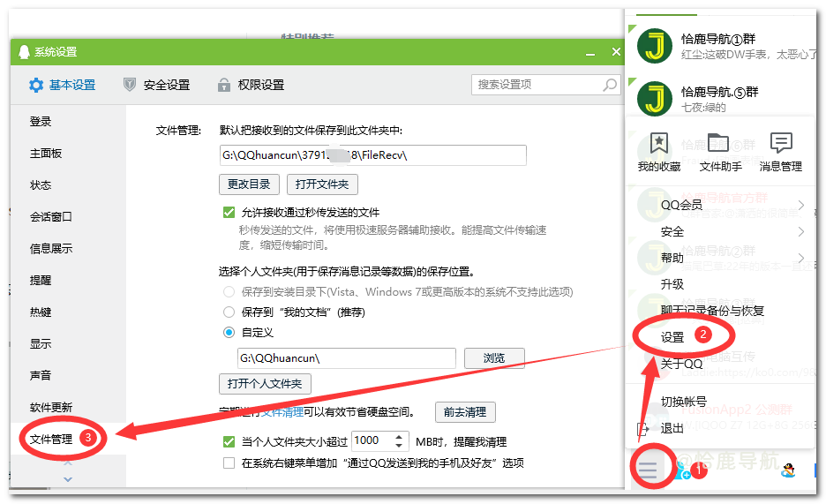Select 会话窗口 in settings sidebar
This screenshot has height=504, width=826.
[x=50, y=216]
